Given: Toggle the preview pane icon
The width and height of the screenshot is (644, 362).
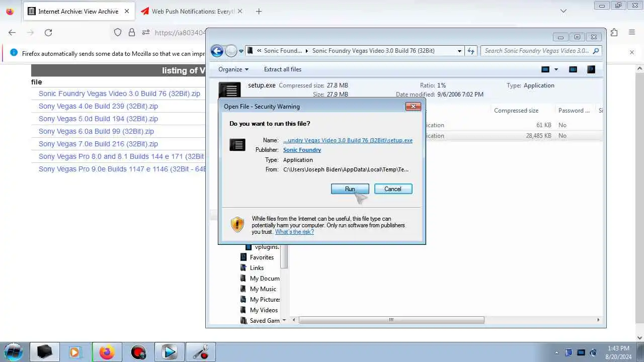Looking at the screenshot, I should (573, 69).
